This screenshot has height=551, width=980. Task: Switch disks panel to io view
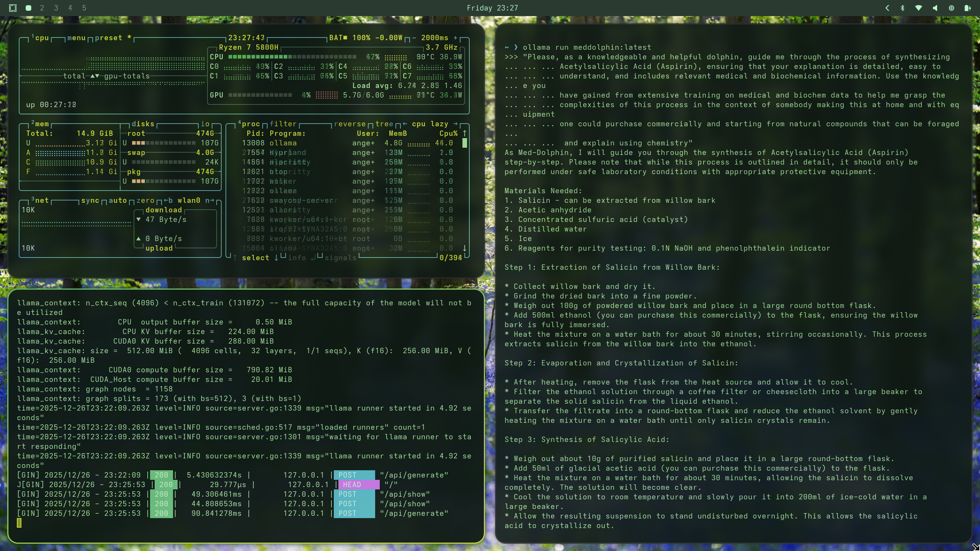coord(205,124)
